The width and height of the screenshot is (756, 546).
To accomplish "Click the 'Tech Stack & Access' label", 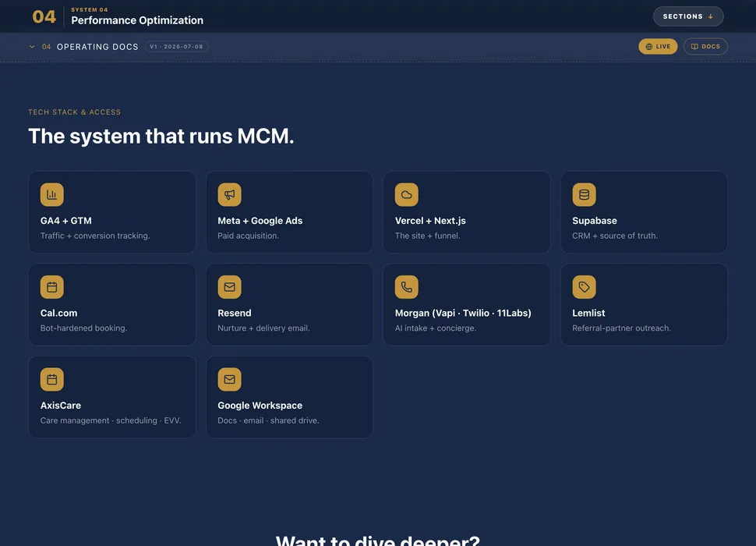I will (74, 112).
